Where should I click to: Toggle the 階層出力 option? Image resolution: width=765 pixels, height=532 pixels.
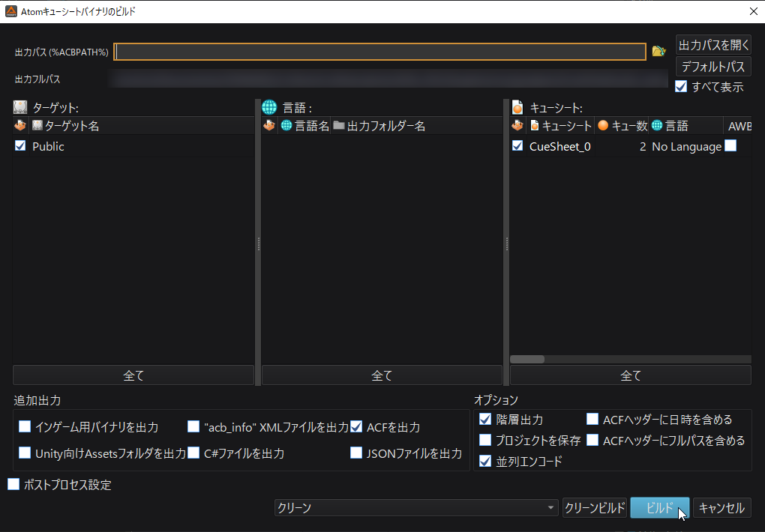click(485, 420)
